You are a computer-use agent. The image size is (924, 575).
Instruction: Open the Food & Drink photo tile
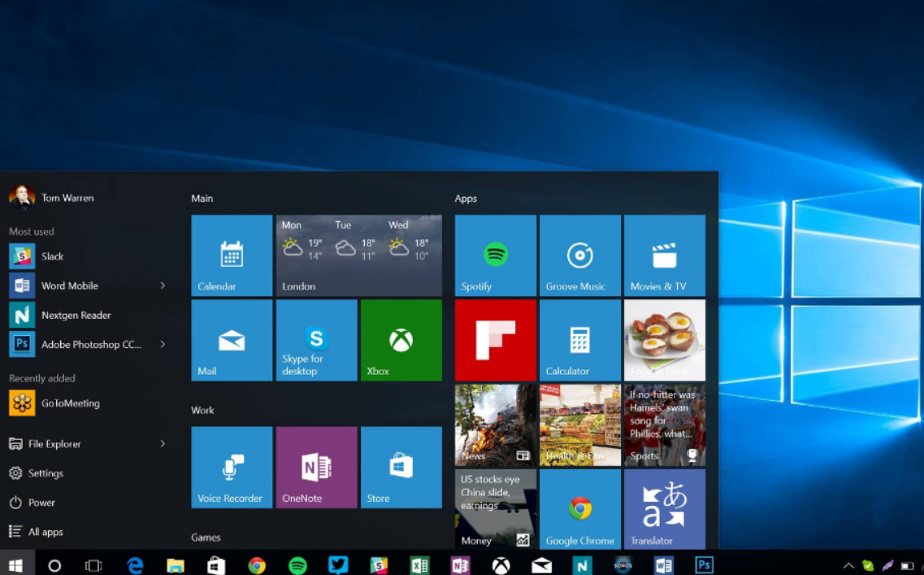tap(664, 340)
